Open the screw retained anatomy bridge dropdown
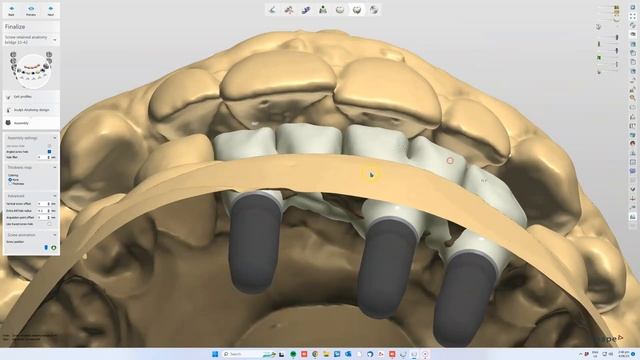640x360 pixels. [31, 39]
